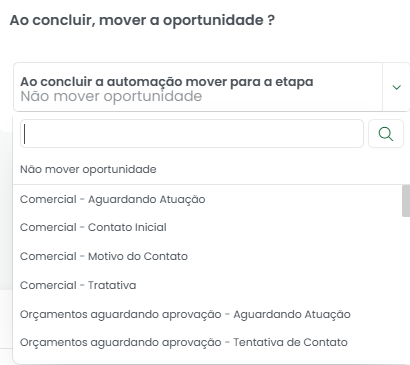Screen dimensions: 410x365
Task: Click the word 'Tratativa' in the options list
Action: [112, 285]
